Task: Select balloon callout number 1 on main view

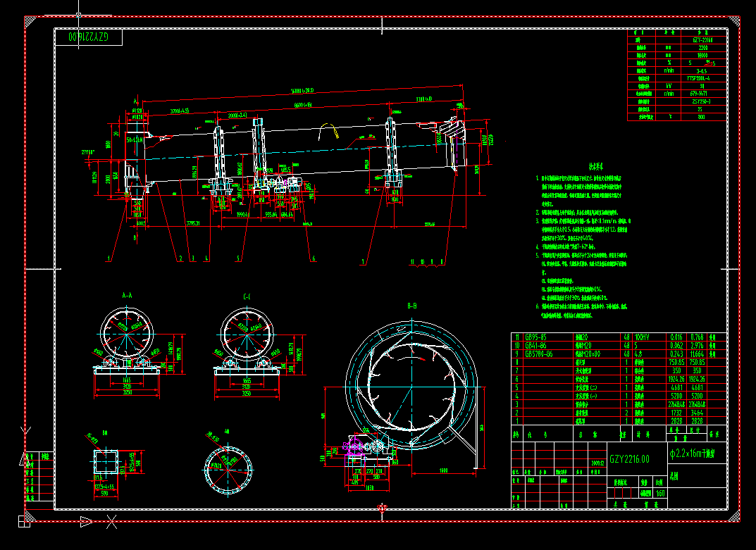Action: 108,258
